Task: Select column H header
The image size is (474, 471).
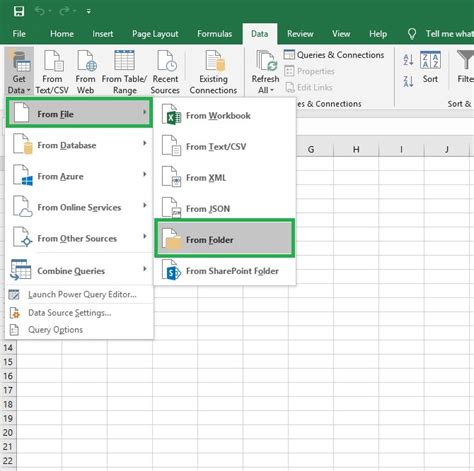Action: pyautogui.click(x=356, y=149)
